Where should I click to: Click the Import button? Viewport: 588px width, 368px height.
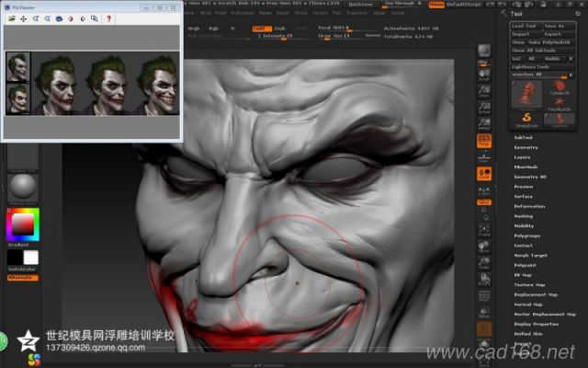coord(526,34)
